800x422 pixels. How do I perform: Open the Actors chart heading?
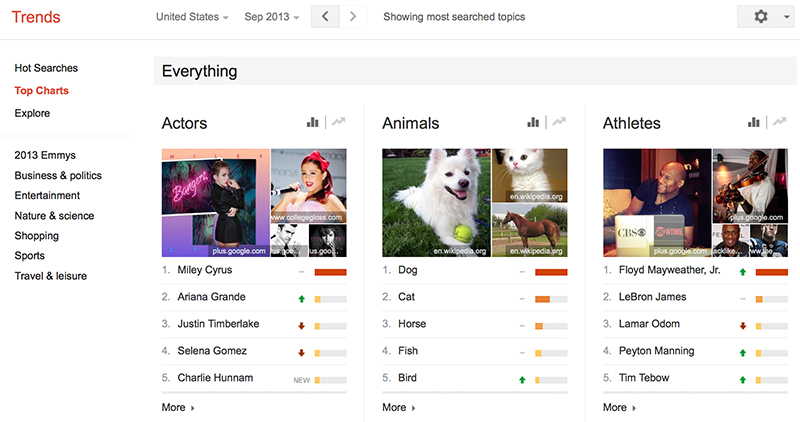(184, 123)
